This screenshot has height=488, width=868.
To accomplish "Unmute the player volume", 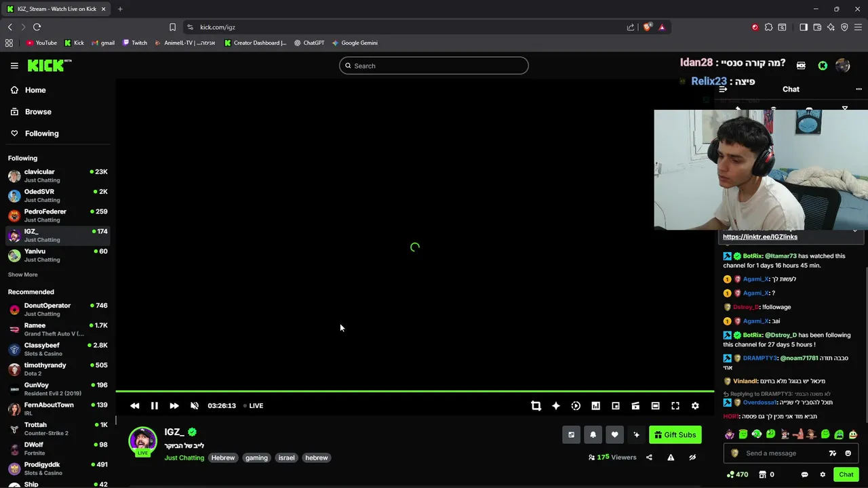I will pyautogui.click(x=195, y=405).
